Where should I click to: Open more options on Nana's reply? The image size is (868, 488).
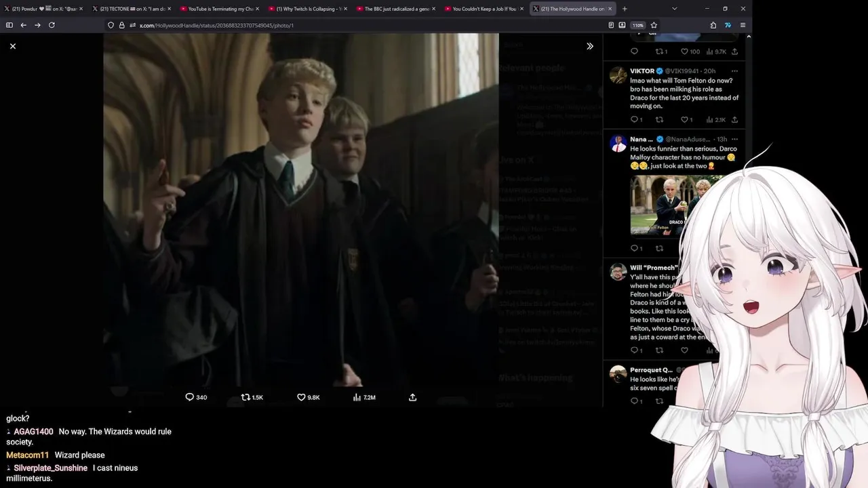734,140
